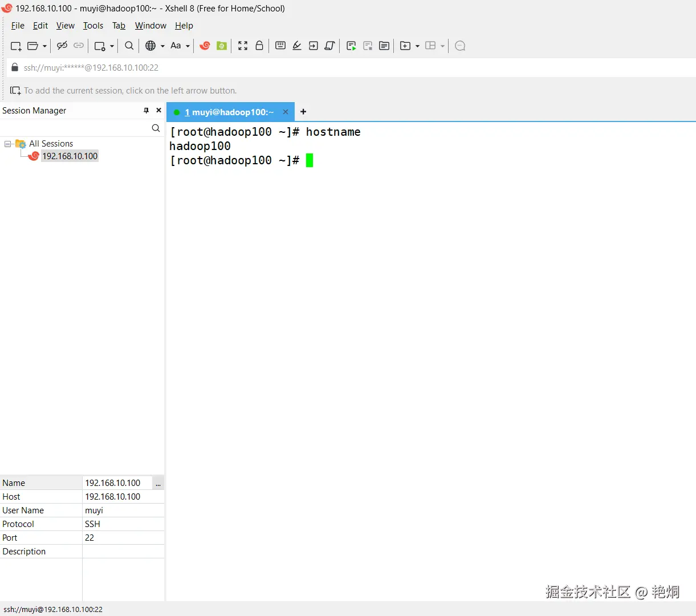Screen dimensions: 696x616
Task: Click the Description property label
Action: point(24,552)
